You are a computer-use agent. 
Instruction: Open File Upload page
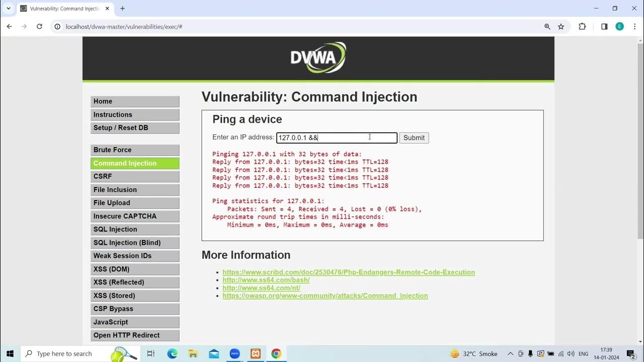[x=135, y=203]
